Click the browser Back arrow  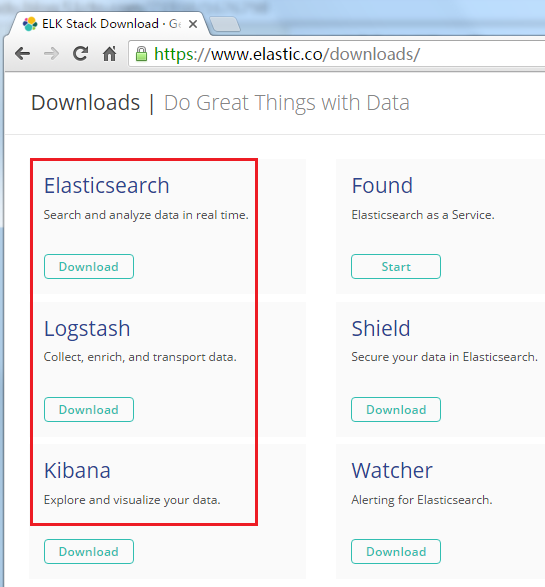[22, 54]
